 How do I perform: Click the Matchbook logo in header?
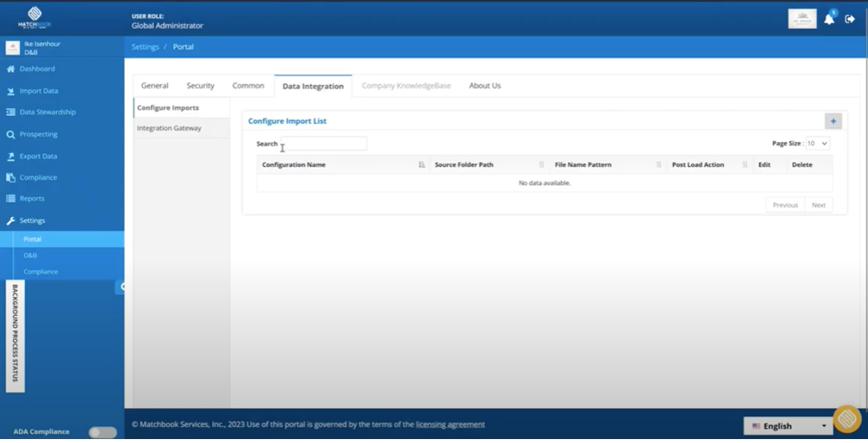(x=34, y=17)
